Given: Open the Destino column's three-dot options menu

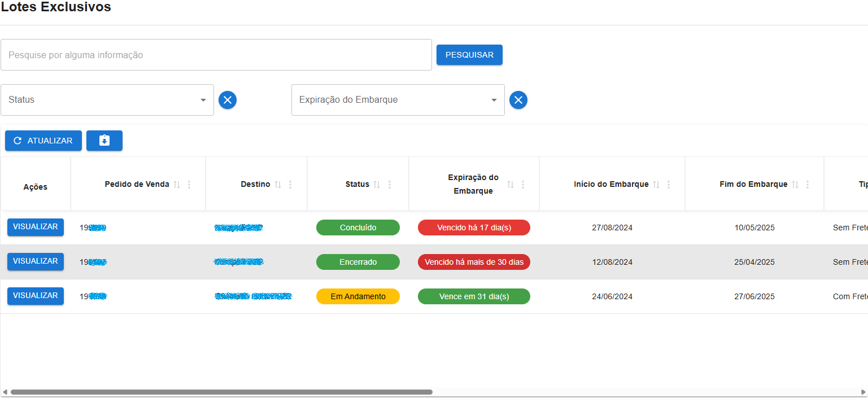Looking at the screenshot, I should pos(289,183).
